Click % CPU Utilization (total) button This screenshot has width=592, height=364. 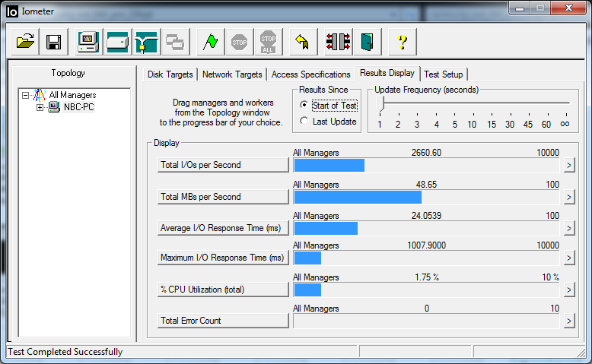(x=223, y=290)
